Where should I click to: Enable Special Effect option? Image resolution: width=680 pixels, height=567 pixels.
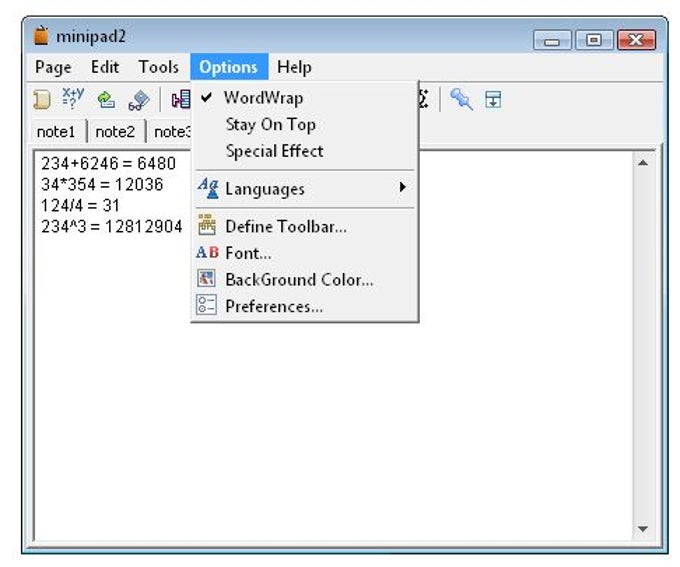point(305,151)
